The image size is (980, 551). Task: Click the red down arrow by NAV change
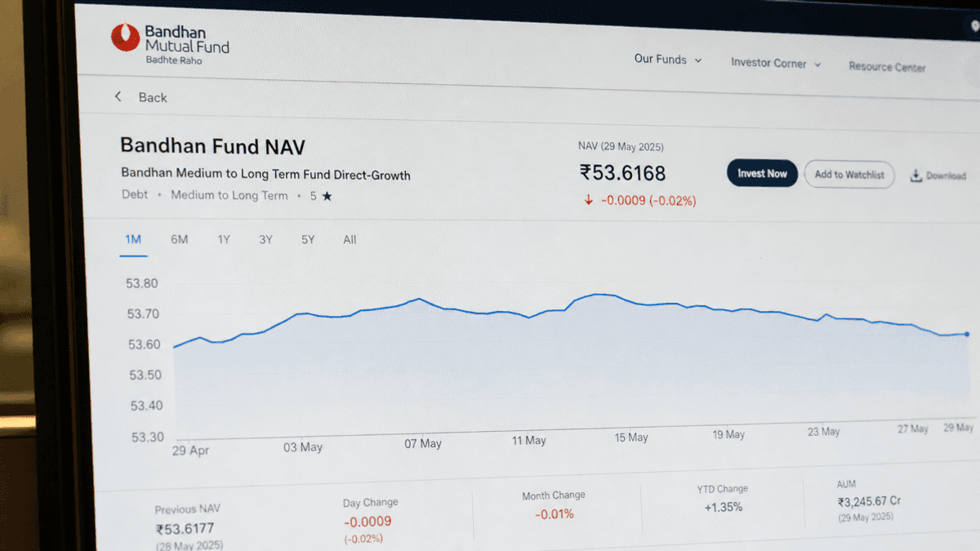pyautogui.click(x=588, y=199)
